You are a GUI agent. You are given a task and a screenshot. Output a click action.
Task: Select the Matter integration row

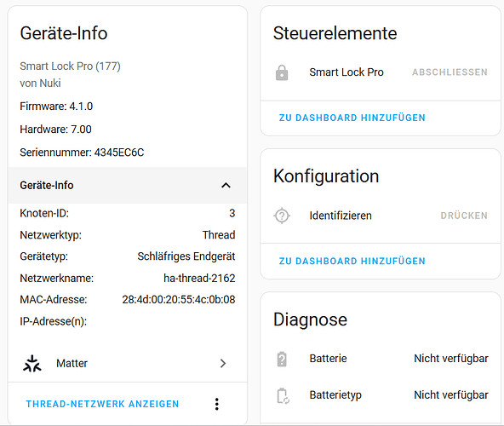click(128, 364)
